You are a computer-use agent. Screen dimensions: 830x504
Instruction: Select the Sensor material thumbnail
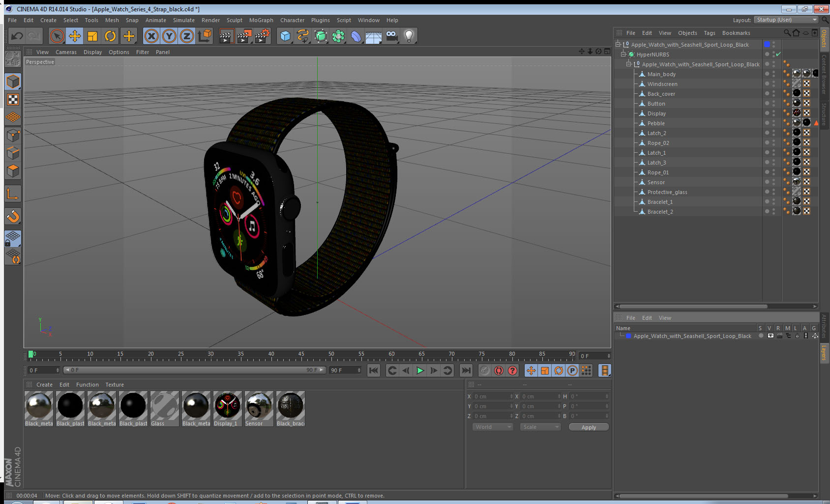(x=259, y=409)
